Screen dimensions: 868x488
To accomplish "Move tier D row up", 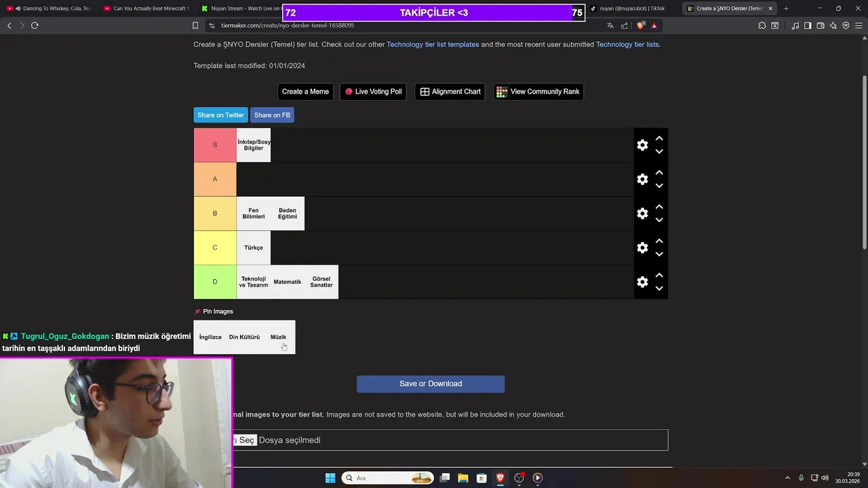I will (659, 275).
